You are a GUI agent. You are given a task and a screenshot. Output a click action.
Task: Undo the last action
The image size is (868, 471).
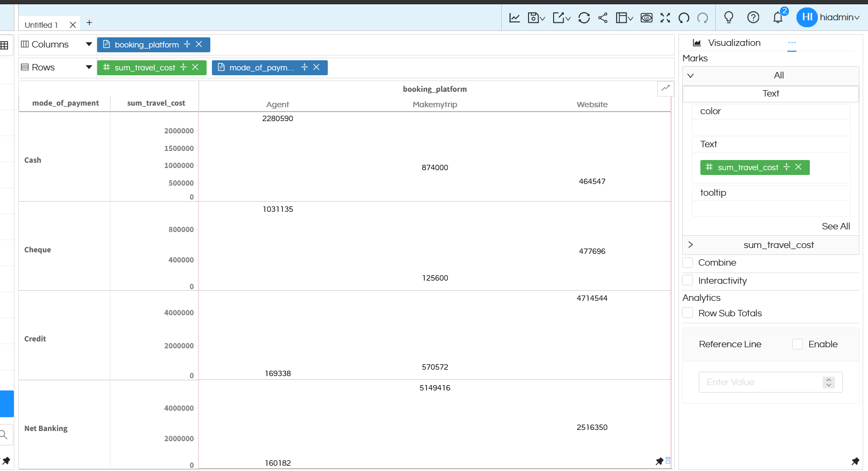[684, 18]
